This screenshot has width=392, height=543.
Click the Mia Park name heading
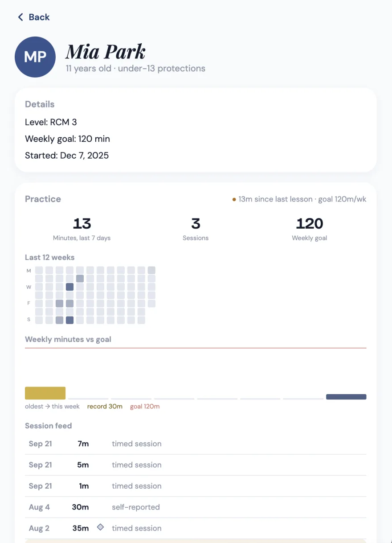pyautogui.click(x=106, y=52)
